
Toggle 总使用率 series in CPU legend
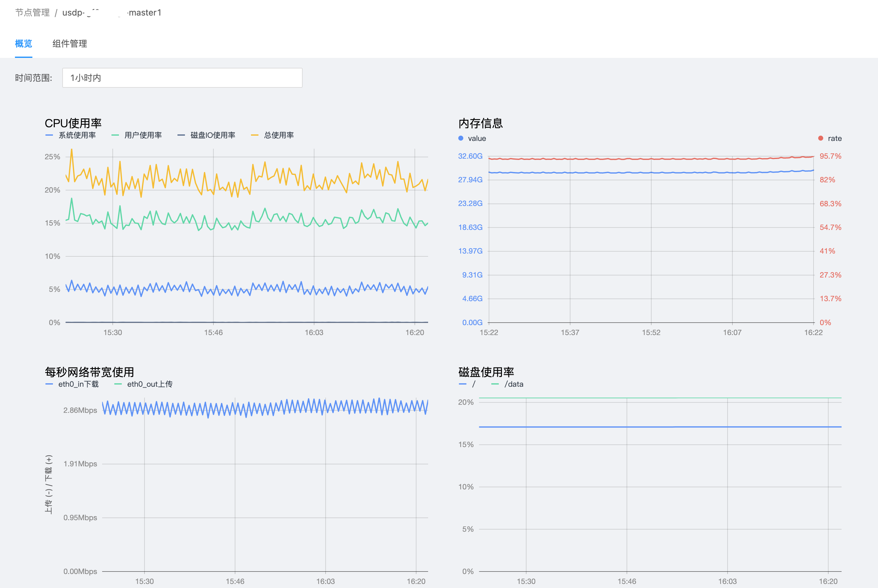click(272, 135)
